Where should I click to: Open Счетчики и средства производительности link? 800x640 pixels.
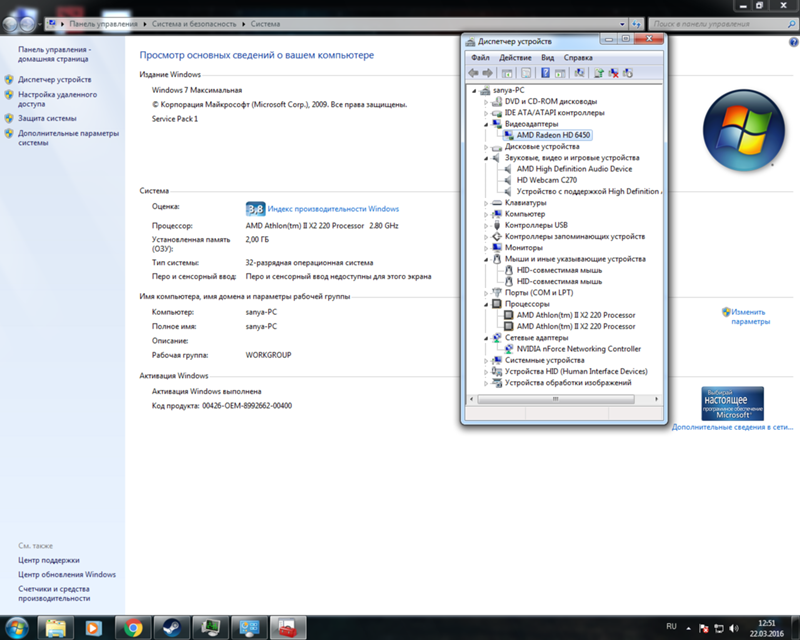(x=54, y=594)
